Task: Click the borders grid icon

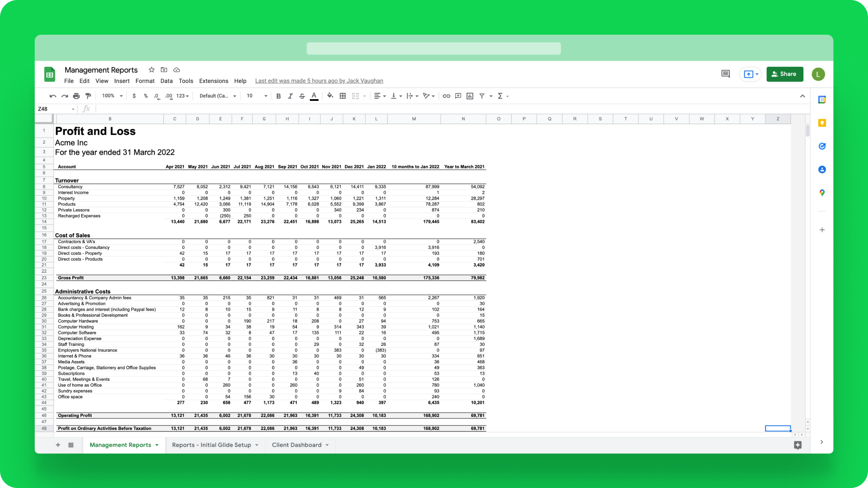Action: [x=343, y=96]
